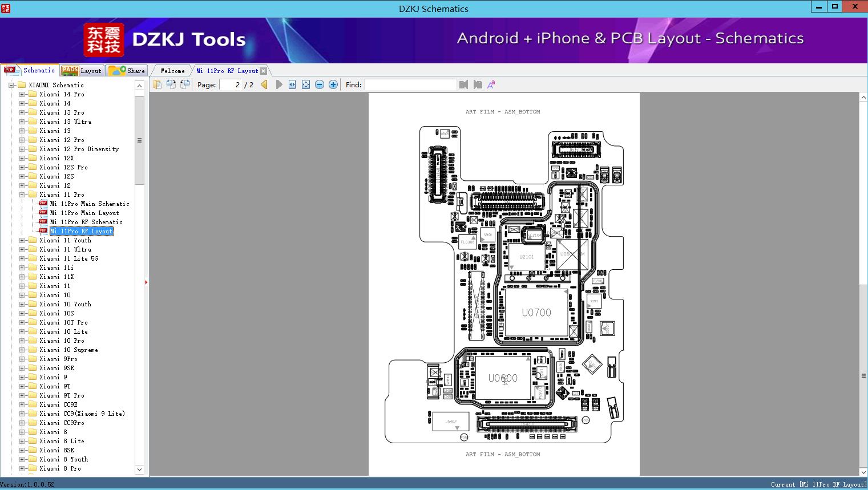Select the Xiaomi 10 Youth folder
This screenshot has height=490, width=868.
pyautogui.click(x=65, y=304)
